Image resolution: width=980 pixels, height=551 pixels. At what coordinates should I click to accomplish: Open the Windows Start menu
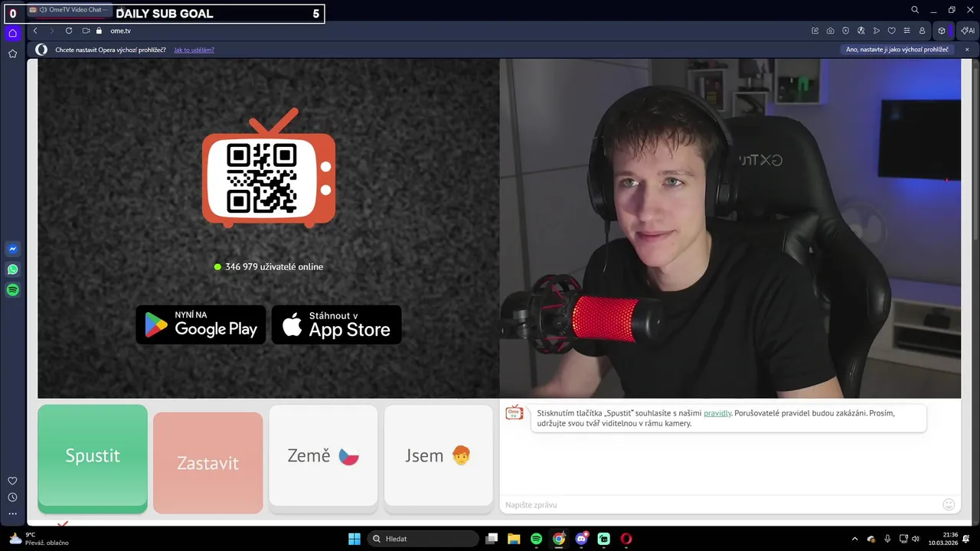coord(354,539)
